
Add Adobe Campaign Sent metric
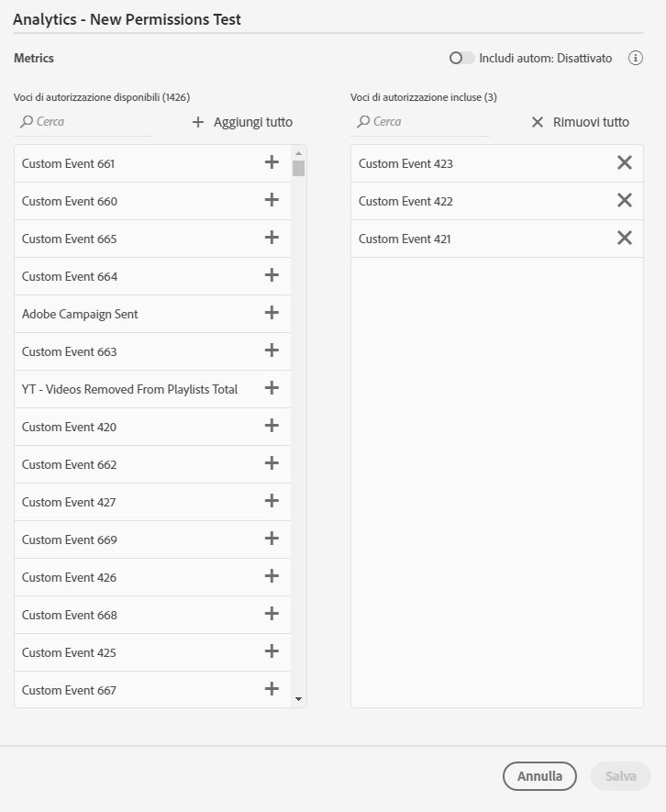(272, 313)
